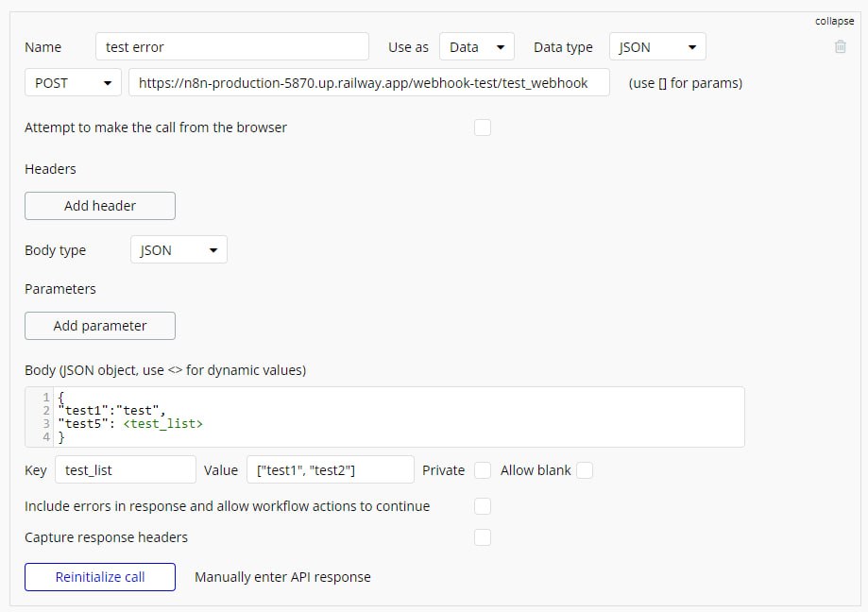The image size is (868, 612).
Task: Open the Use as Data dropdown
Action: (476, 47)
